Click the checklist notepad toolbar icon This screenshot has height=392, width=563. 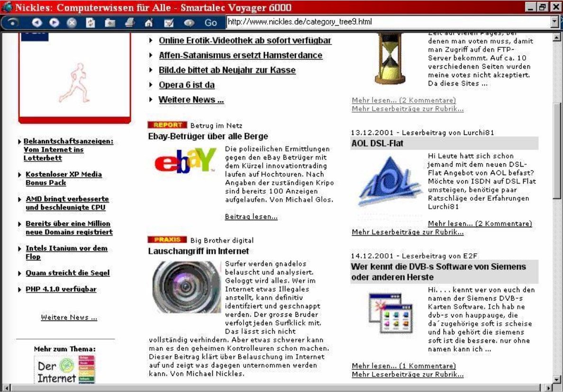[168, 23]
